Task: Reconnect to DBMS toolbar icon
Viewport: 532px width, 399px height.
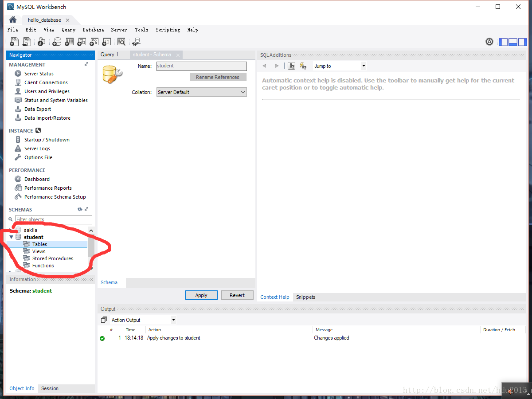Action: 136,42
